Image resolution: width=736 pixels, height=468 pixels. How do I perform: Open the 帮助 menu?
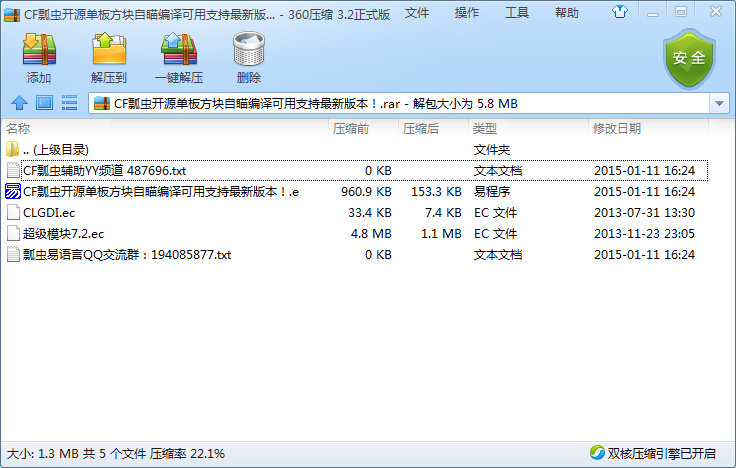[x=567, y=12]
